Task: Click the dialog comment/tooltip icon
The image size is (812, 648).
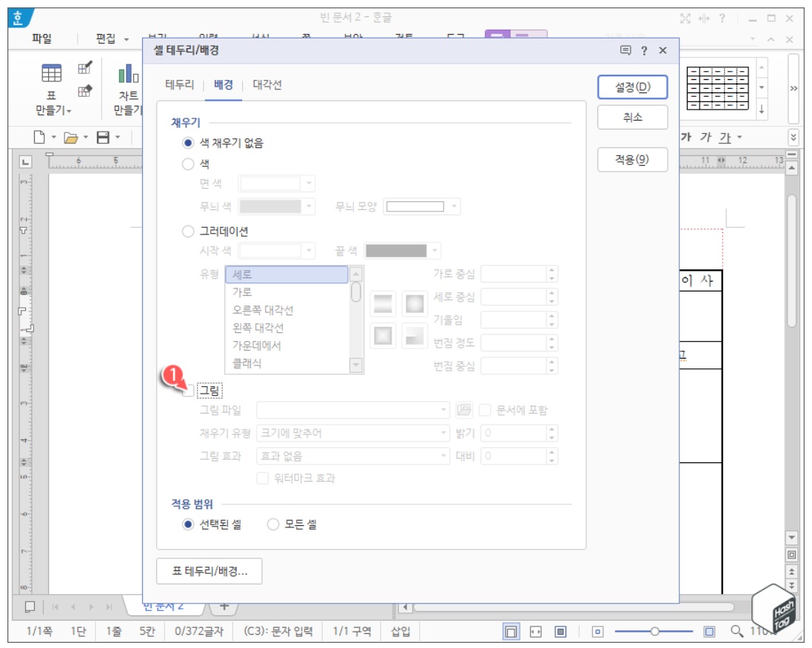Action: tap(625, 50)
